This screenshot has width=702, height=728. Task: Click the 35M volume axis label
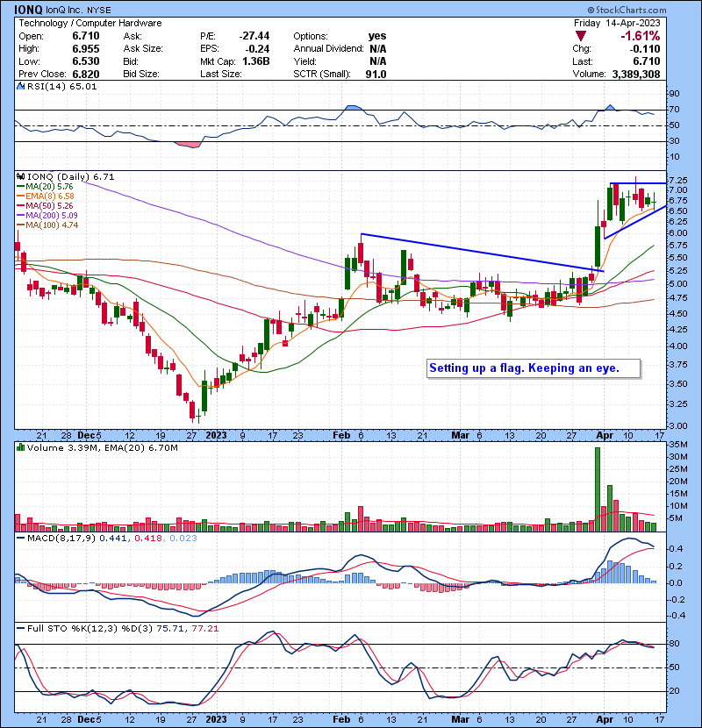[678, 445]
